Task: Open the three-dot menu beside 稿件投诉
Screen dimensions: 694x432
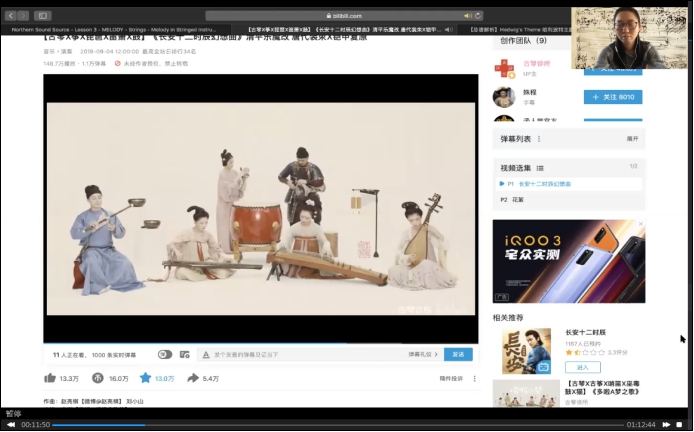Action: click(x=474, y=378)
